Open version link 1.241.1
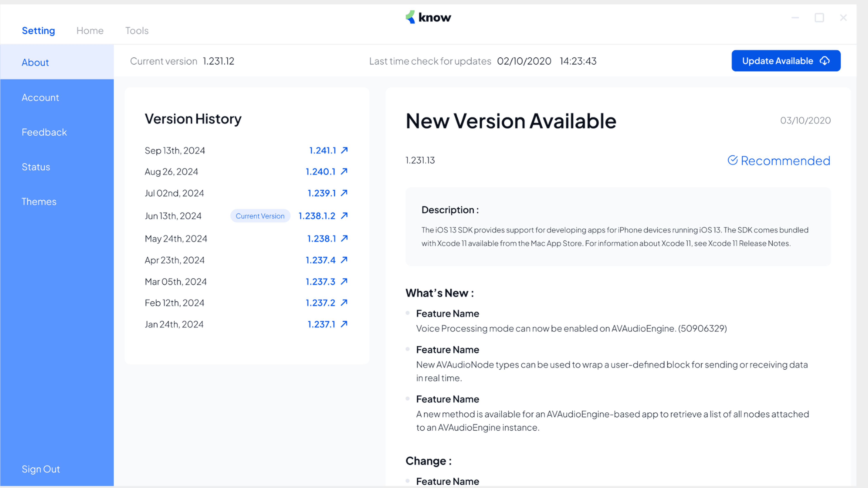Screen dimensions: 868x488 [323, 150]
